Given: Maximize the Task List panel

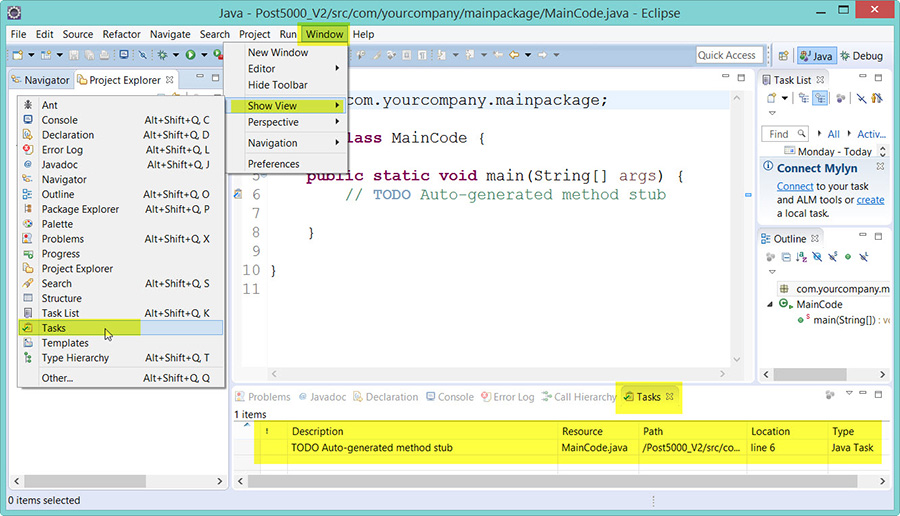Looking at the screenshot, I should pyautogui.click(x=878, y=77).
